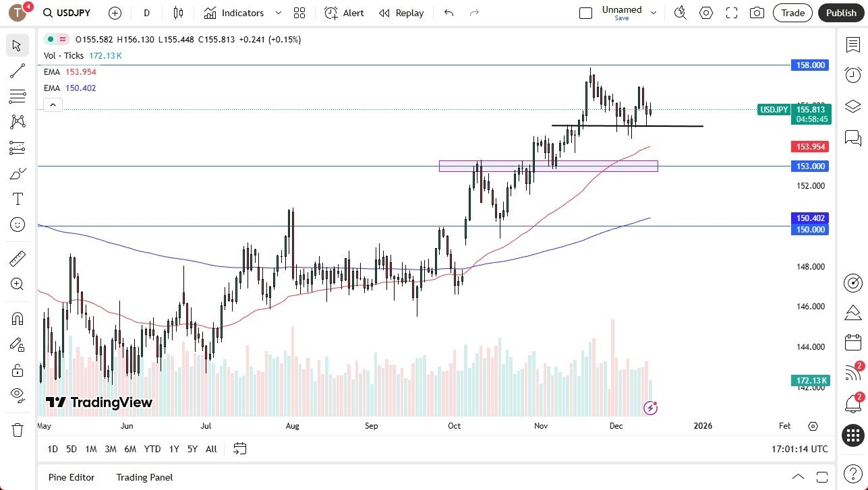Take a chart snapshot with the camera icon

[757, 13]
